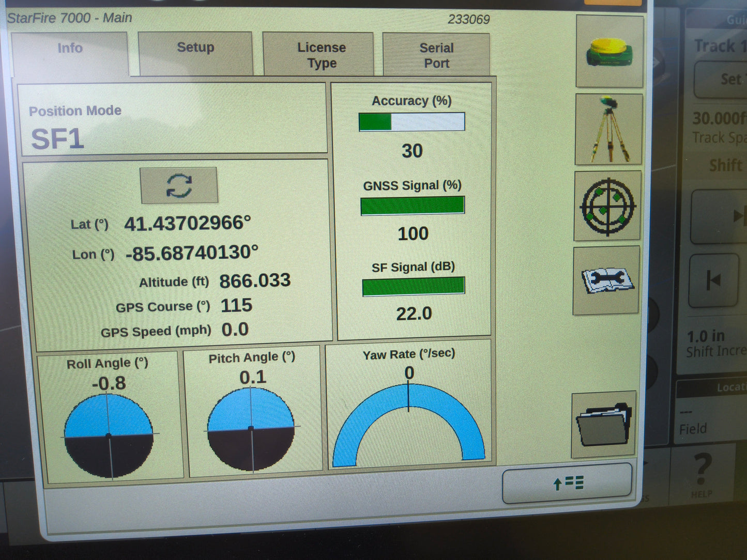The width and height of the screenshot is (747, 560).
Task: Open the file folder icon
Action: pyautogui.click(x=604, y=425)
